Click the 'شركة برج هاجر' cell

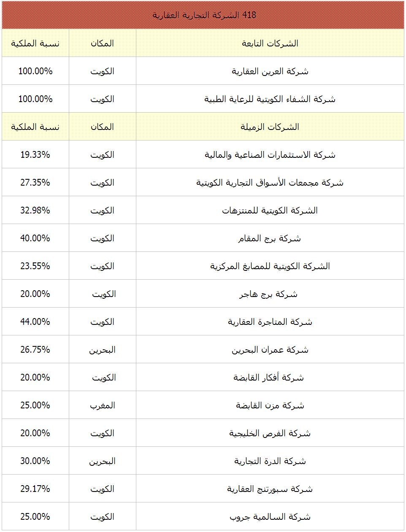270,294
